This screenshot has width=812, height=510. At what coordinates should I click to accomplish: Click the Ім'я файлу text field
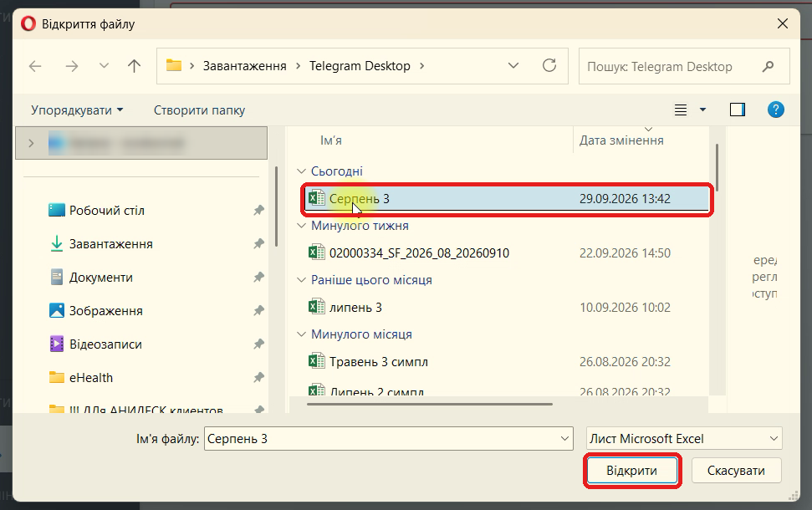(388, 439)
